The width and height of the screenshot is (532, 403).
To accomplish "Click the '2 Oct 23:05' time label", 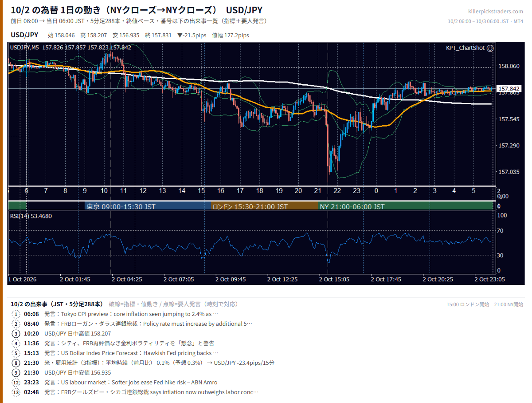I will pos(490,279).
